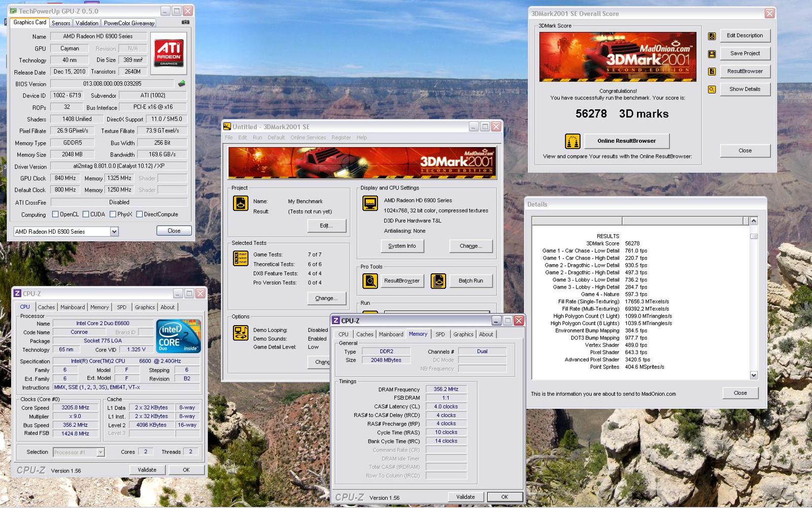
Task: Click the Driver Version field in GPU-Z
Action: point(119,166)
